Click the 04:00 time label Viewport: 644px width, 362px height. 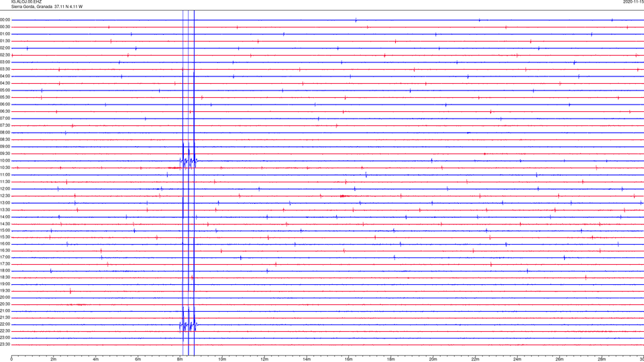coord(5,76)
